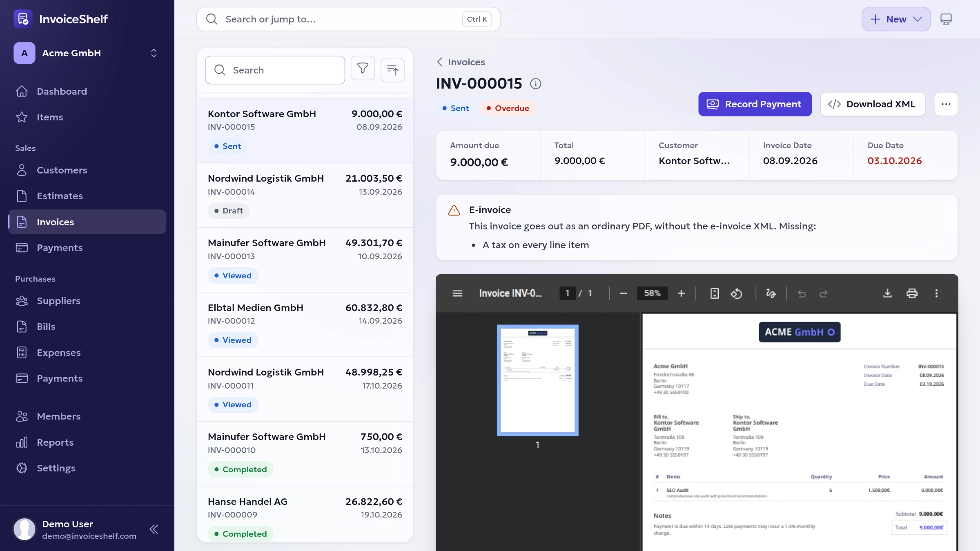Screen dimensions: 980x551
Task: Focus the invoice list Search field
Action: point(275,70)
